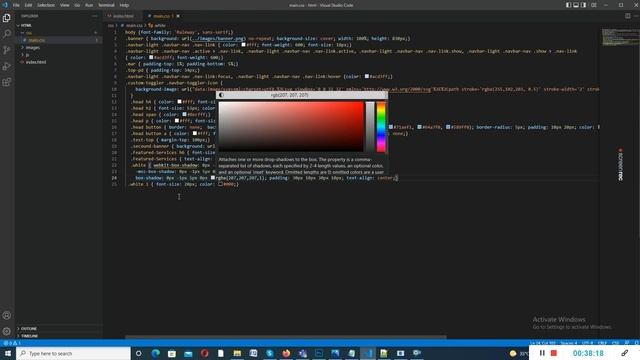Screen dimensions: 640x360
Task: Pick a color in the saturation gradient box
Action: (x=291, y=126)
